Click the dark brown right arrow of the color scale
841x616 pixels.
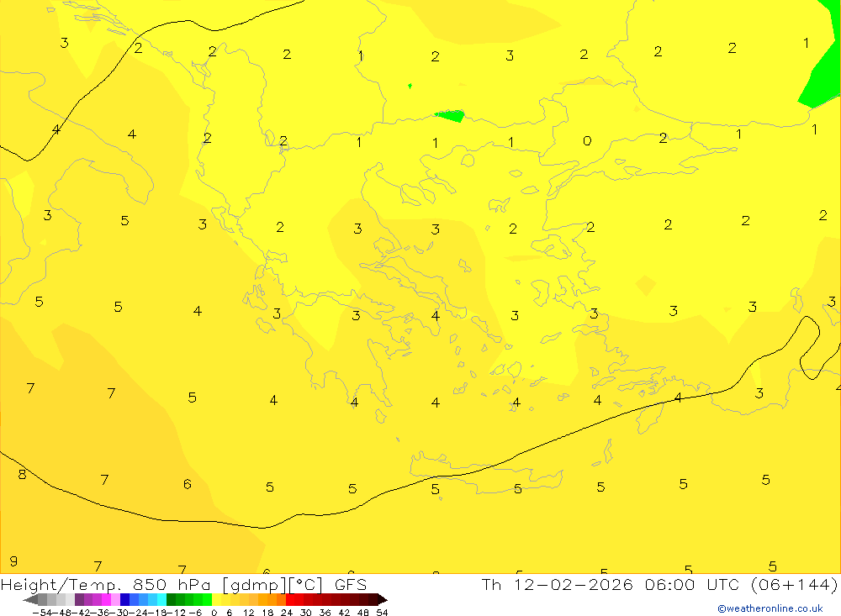(x=383, y=600)
